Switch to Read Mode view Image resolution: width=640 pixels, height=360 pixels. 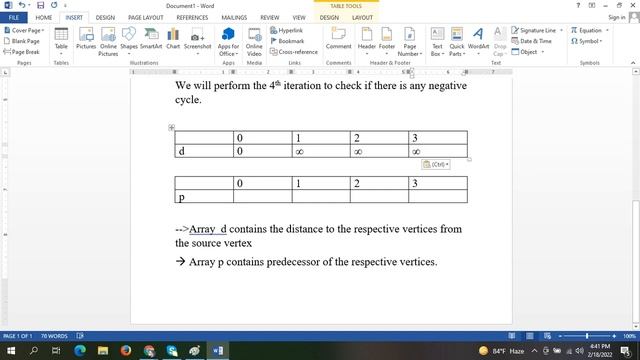click(511, 336)
